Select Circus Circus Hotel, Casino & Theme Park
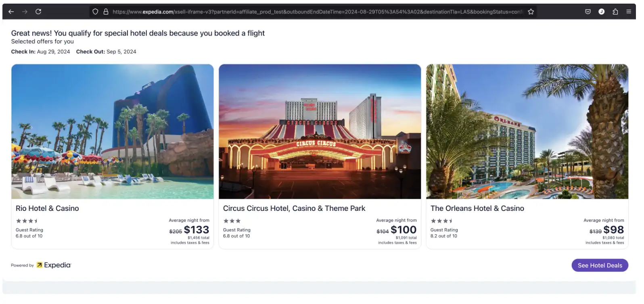 point(294,208)
